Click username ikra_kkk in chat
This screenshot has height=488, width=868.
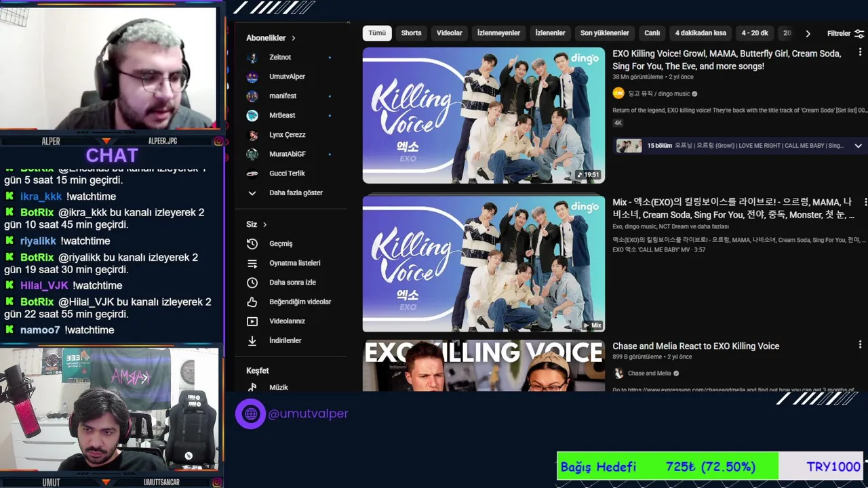(x=41, y=197)
